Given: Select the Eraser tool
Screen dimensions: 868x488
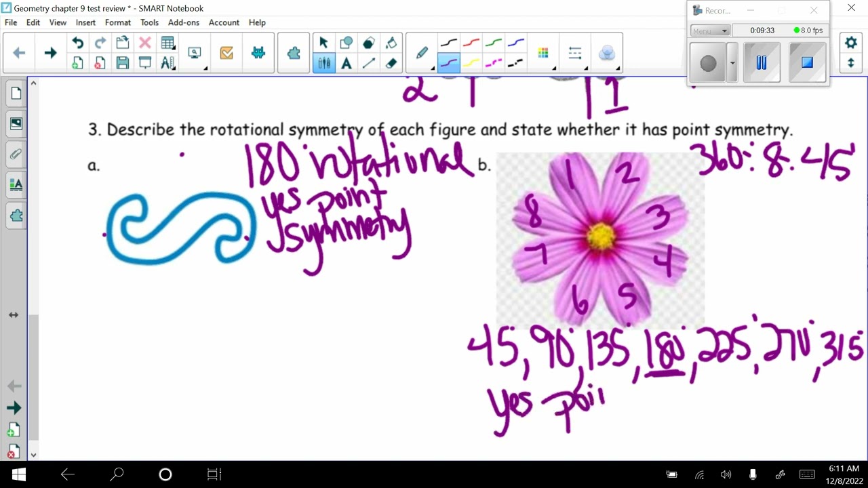Looking at the screenshot, I should tap(391, 63).
